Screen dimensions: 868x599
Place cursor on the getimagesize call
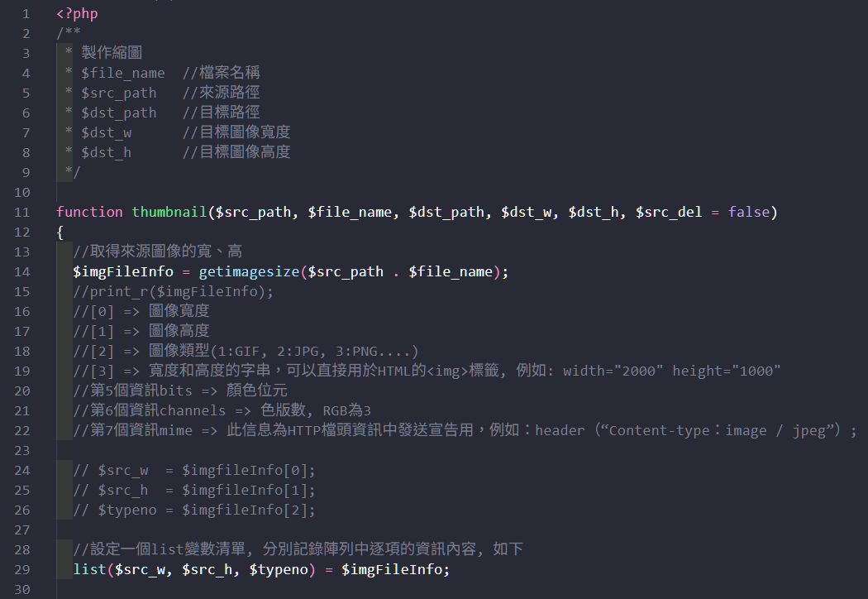(x=249, y=271)
